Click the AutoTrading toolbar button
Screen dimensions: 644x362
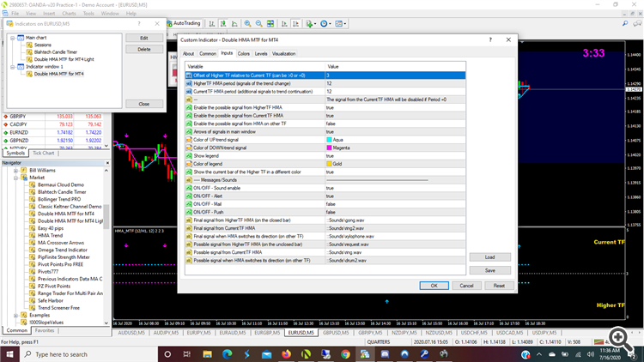click(184, 23)
